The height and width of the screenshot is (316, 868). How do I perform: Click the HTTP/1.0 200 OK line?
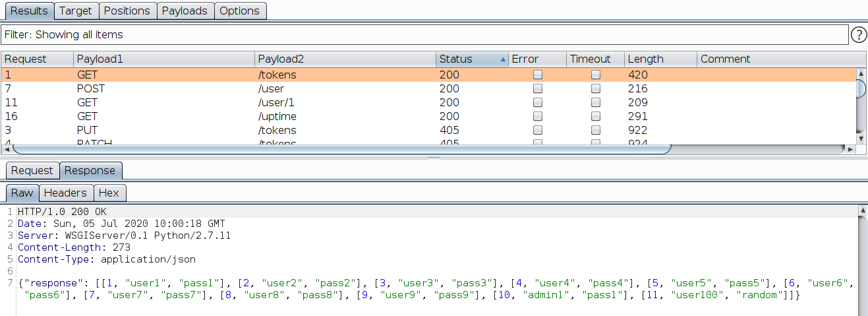(62, 212)
